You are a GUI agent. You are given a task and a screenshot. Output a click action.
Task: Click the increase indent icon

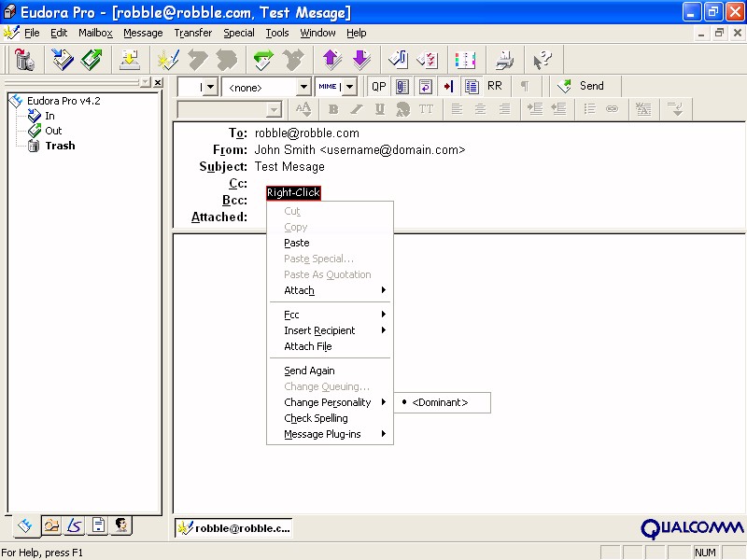535,109
